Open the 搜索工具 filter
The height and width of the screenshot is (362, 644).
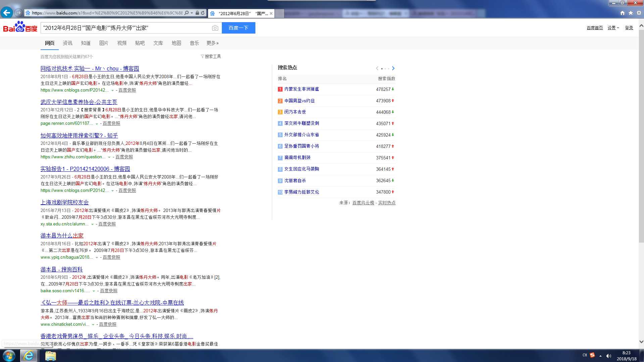point(211,56)
